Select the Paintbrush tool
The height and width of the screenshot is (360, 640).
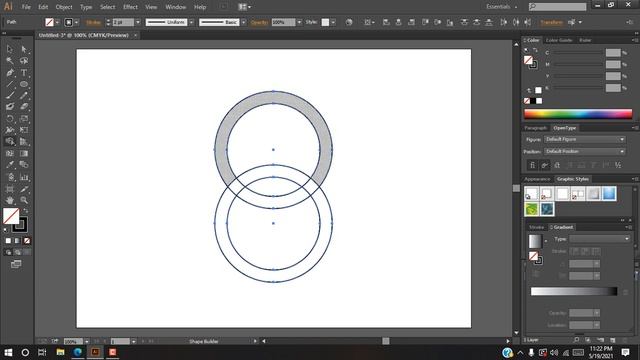click(x=10, y=96)
